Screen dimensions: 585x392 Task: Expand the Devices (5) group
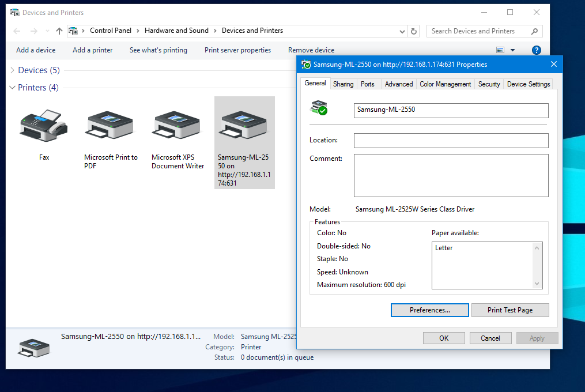click(13, 70)
